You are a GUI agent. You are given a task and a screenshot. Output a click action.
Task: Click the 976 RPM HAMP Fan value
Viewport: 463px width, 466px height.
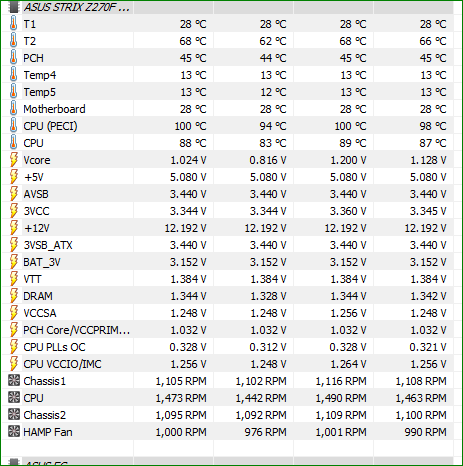point(265,432)
